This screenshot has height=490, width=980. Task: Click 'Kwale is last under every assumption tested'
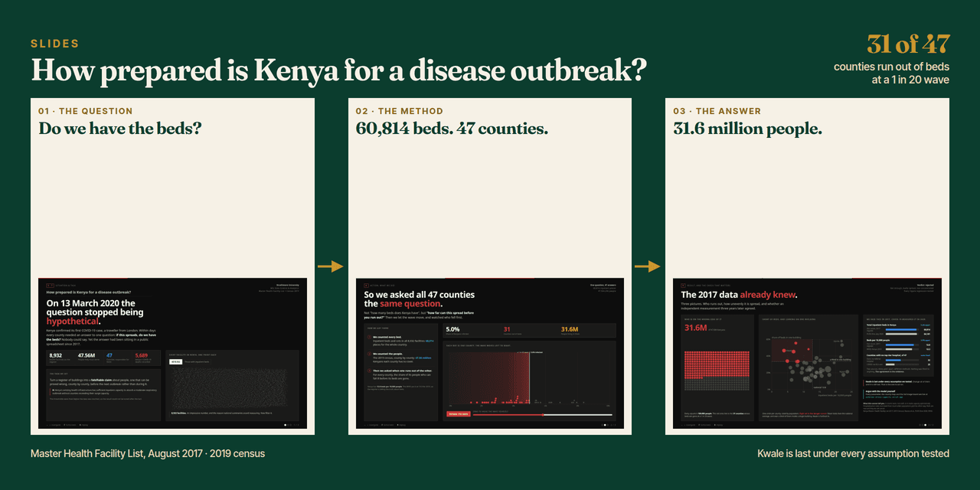(x=854, y=453)
